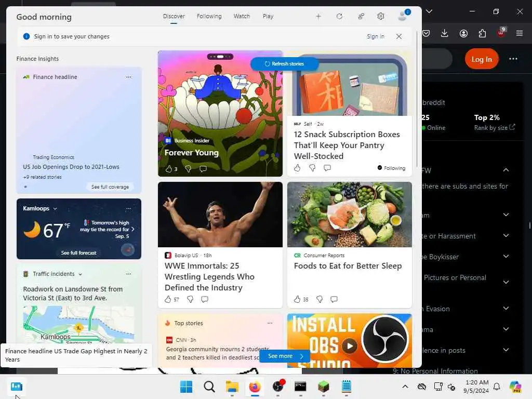Switch to the Play tab

point(268,16)
